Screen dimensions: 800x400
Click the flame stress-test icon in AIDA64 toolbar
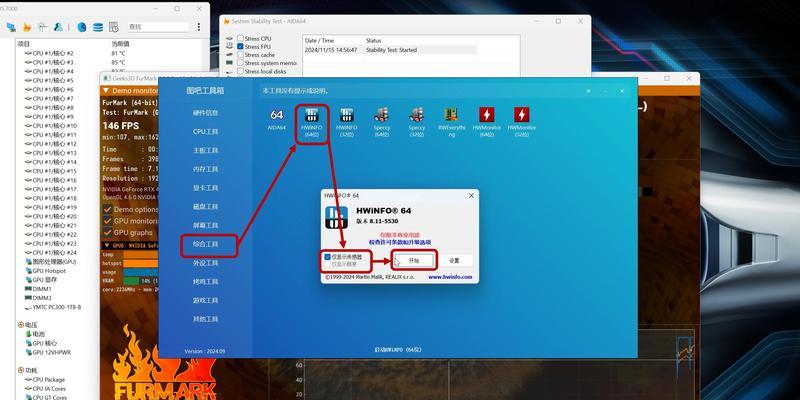pyautogui.click(x=27, y=27)
